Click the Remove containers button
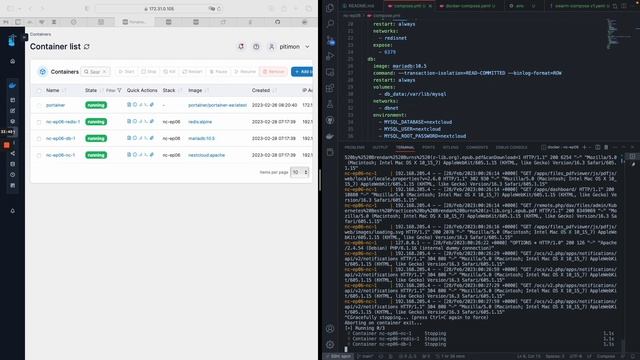Viewport: 640px width, 360px height. 273,71
